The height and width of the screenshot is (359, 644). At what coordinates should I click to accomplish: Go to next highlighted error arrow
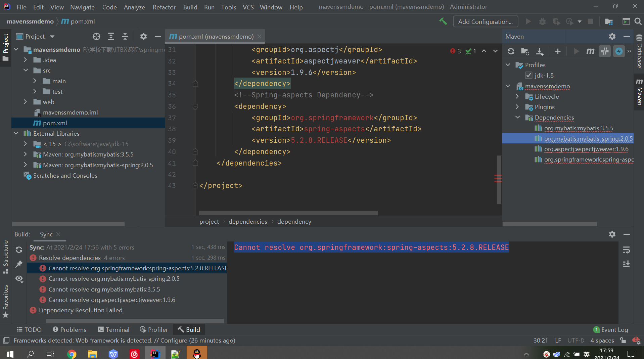495,51
